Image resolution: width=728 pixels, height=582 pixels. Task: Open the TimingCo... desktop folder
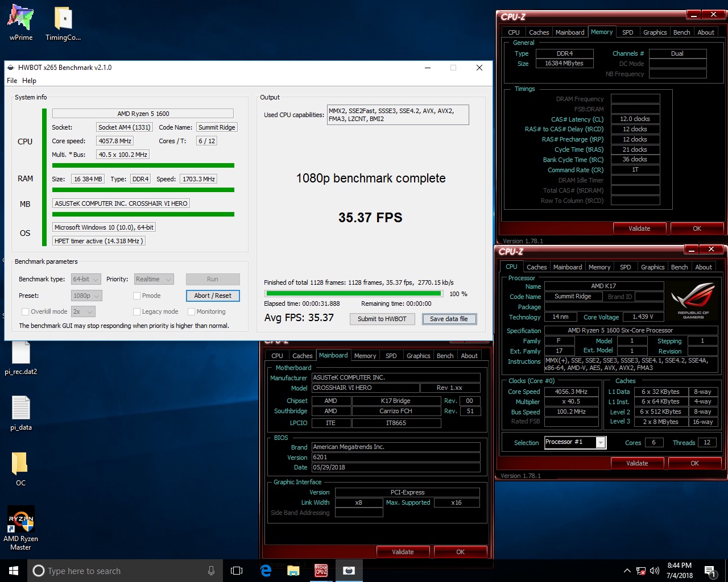point(63,23)
